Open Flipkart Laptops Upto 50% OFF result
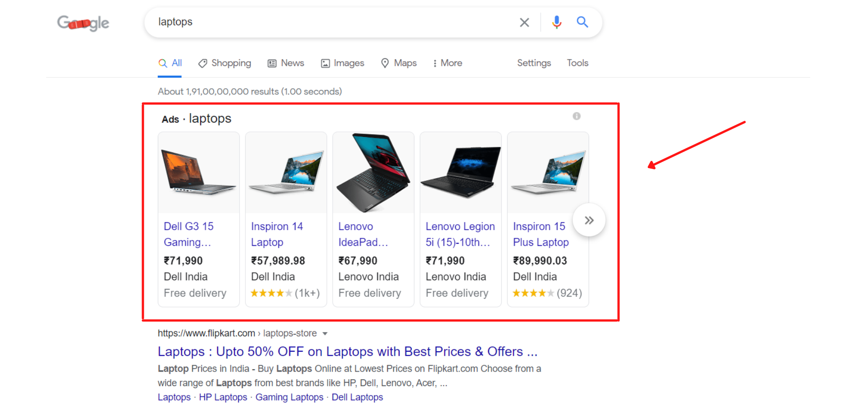The image size is (868, 405). pos(347,352)
